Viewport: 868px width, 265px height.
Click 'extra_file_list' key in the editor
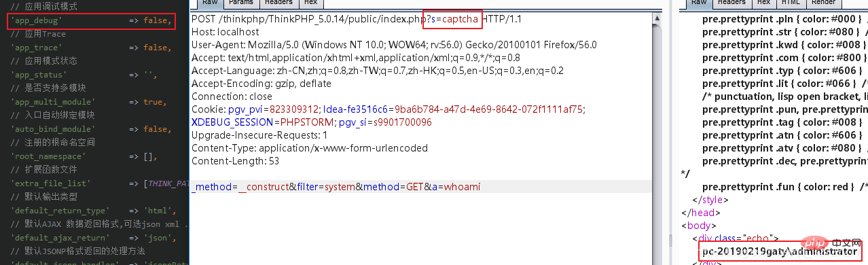click(x=50, y=183)
